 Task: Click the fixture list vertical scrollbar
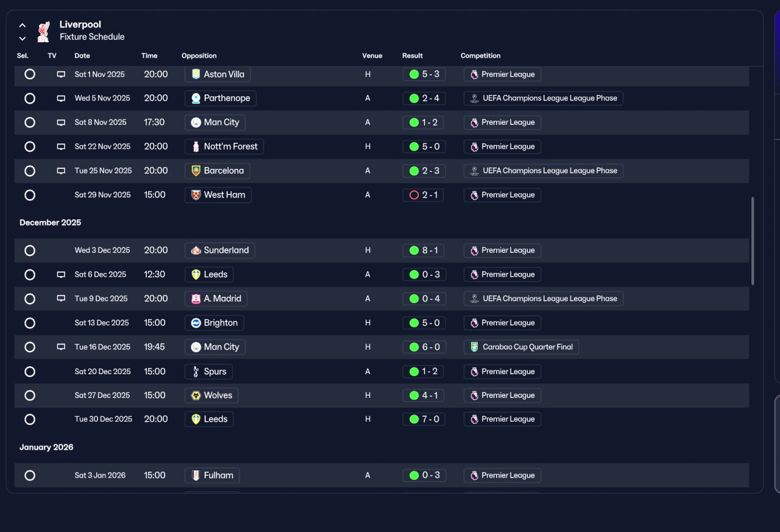point(753,241)
